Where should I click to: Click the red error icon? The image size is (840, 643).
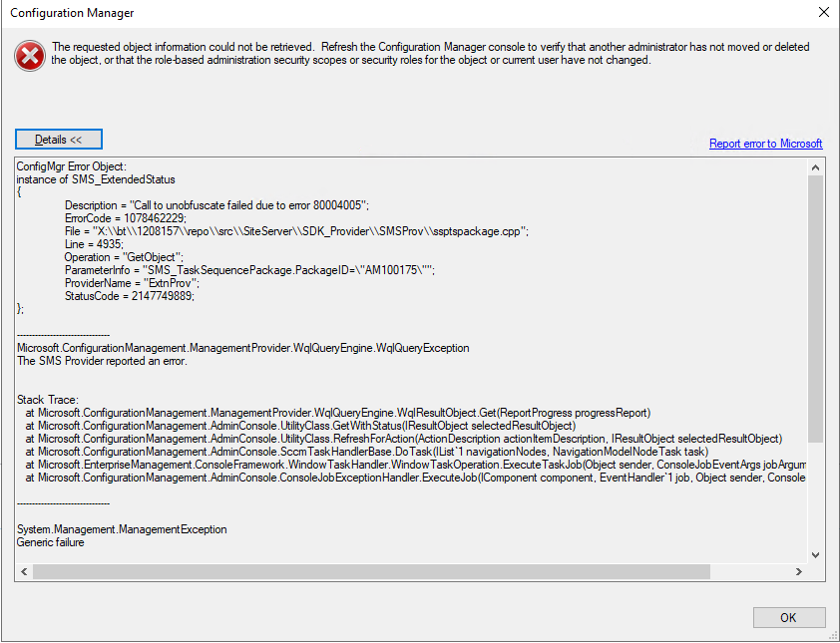coord(29,55)
